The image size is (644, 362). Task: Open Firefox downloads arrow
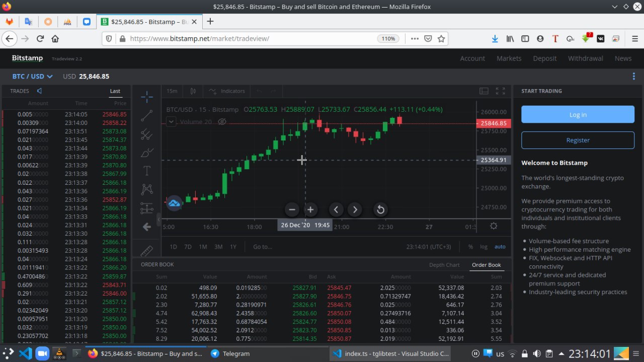coord(495,39)
